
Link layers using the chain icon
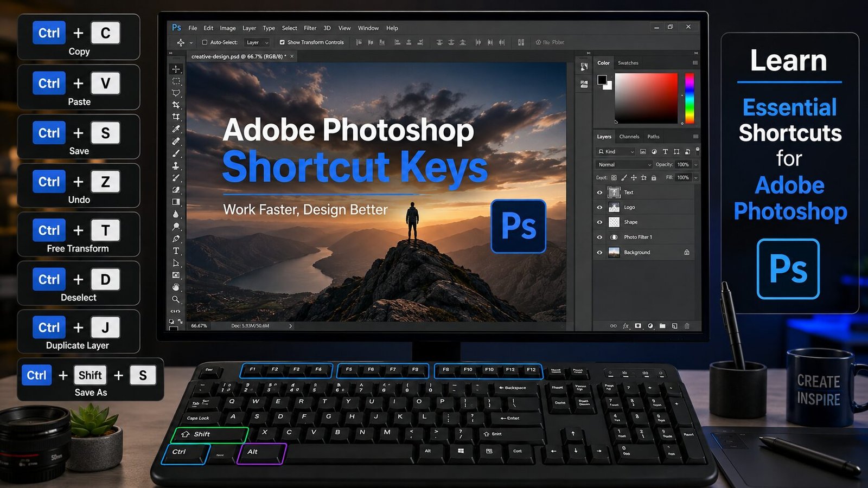coord(613,326)
